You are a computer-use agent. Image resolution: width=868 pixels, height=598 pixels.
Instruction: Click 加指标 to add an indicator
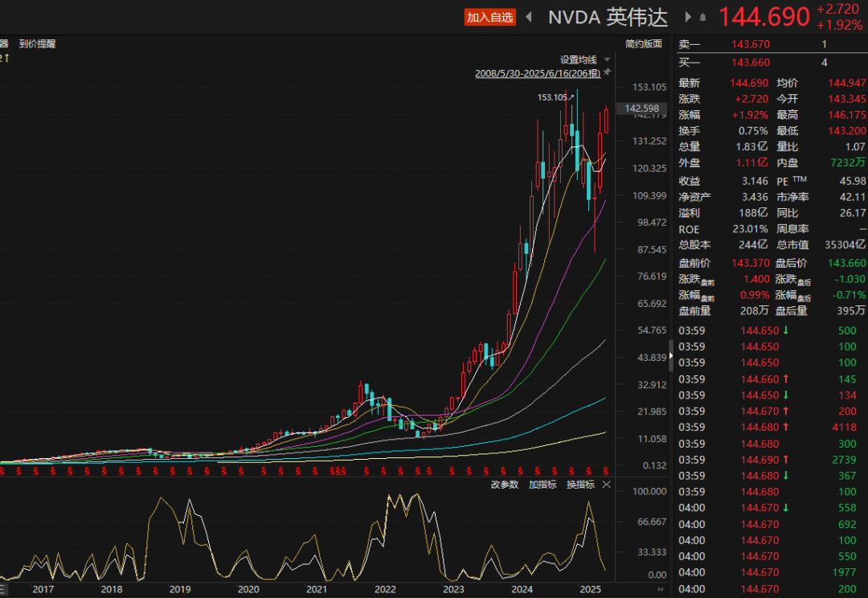542,485
